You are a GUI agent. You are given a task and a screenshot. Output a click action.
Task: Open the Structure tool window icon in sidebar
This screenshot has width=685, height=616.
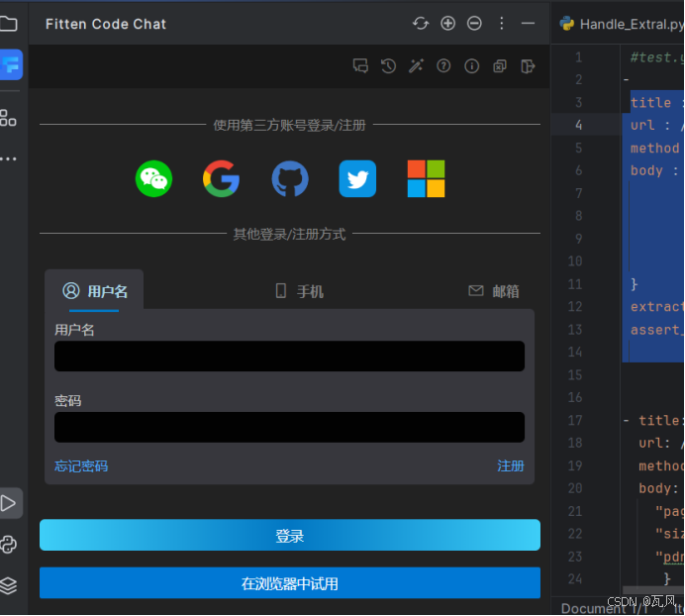click(8, 118)
